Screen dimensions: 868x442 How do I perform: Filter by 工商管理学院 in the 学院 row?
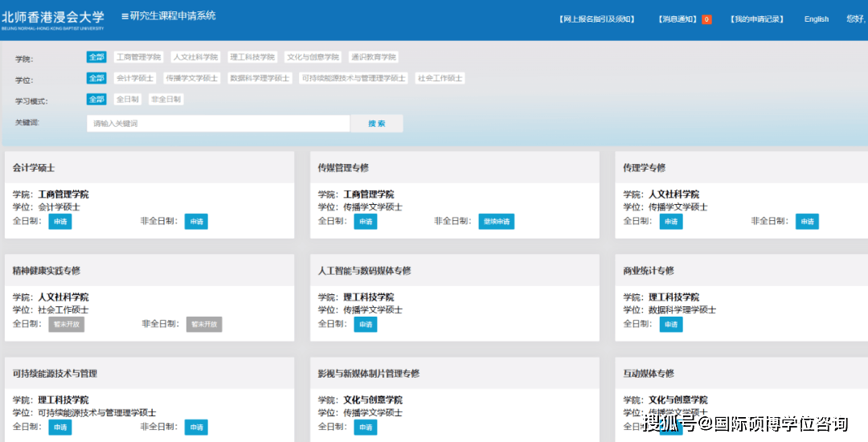pos(138,57)
